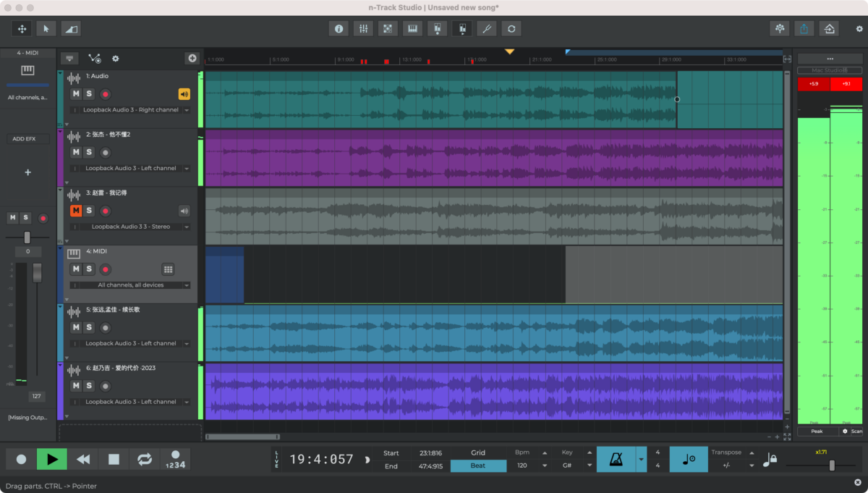Open the song info panel
Image resolution: width=868 pixels, height=493 pixels.
339,29
